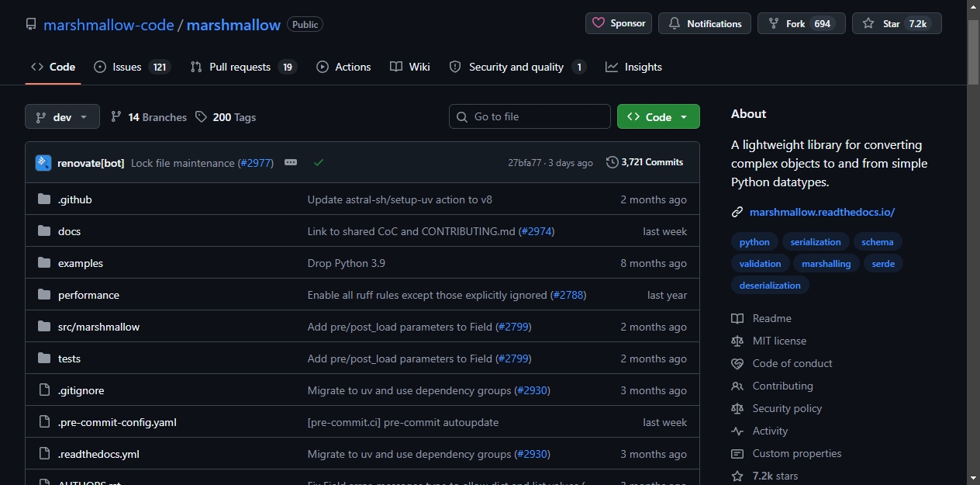Select the schema topic tag

[878, 242]
